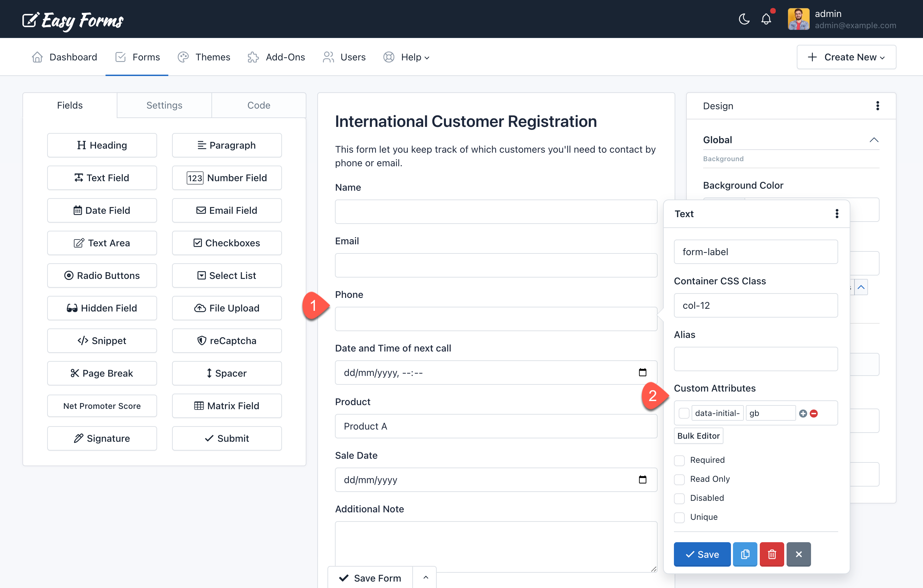Open notifications via the bell icon
Viewport: 923px width, 588px height.
(766, 19)
